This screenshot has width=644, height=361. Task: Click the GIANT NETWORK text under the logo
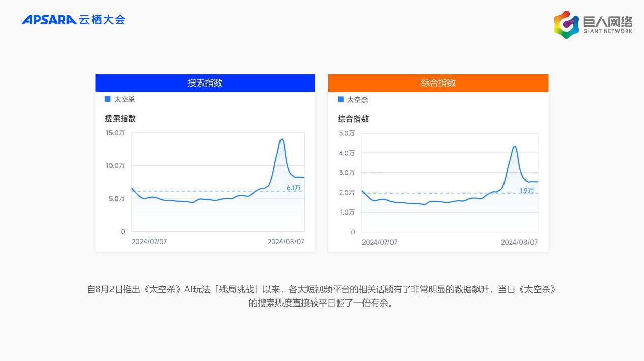coord(608,31)
